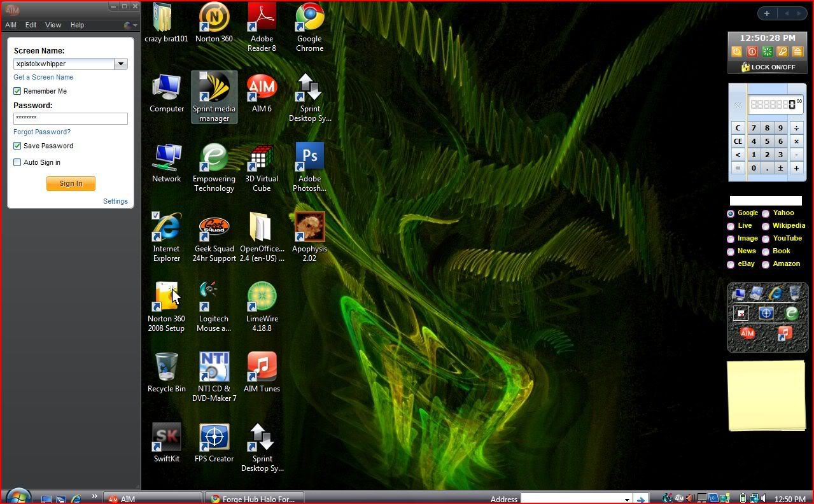Expand the Screen Name dropdown arrow

[x=121, y=64]
